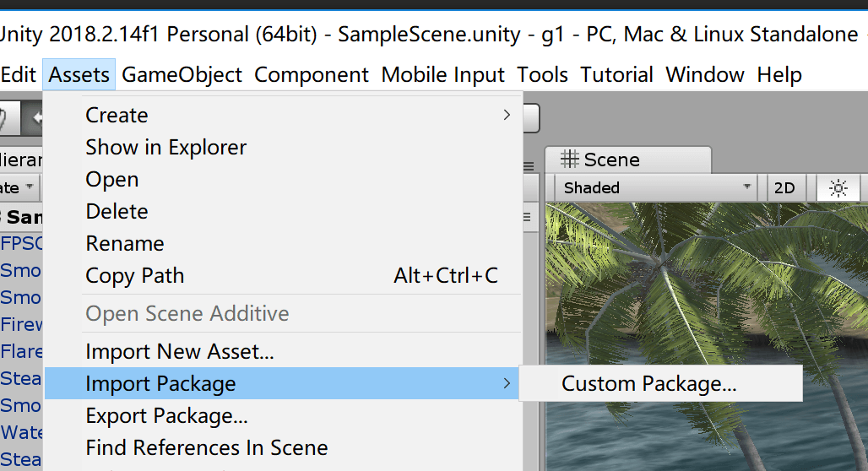Click Export Package menu entry
The height and width of the screenshot is (471, 868).
tap(166, 416)
